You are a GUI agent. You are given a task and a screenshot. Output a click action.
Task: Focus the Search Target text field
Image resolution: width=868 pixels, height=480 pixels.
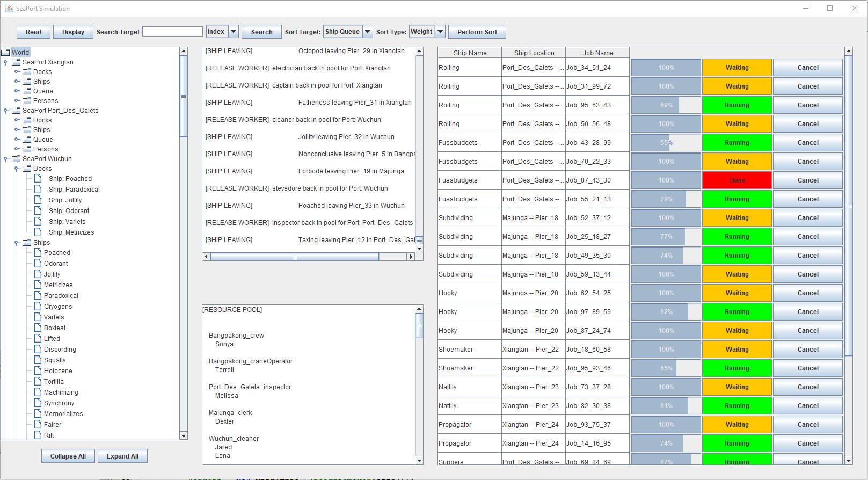point(172,32)
